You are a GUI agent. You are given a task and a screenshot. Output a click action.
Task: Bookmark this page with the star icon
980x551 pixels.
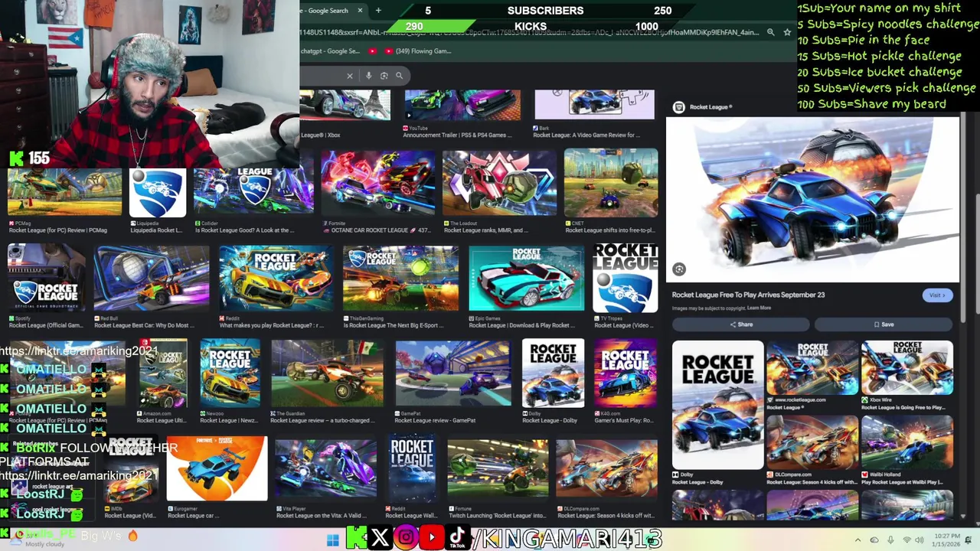(x=787, y=32)
